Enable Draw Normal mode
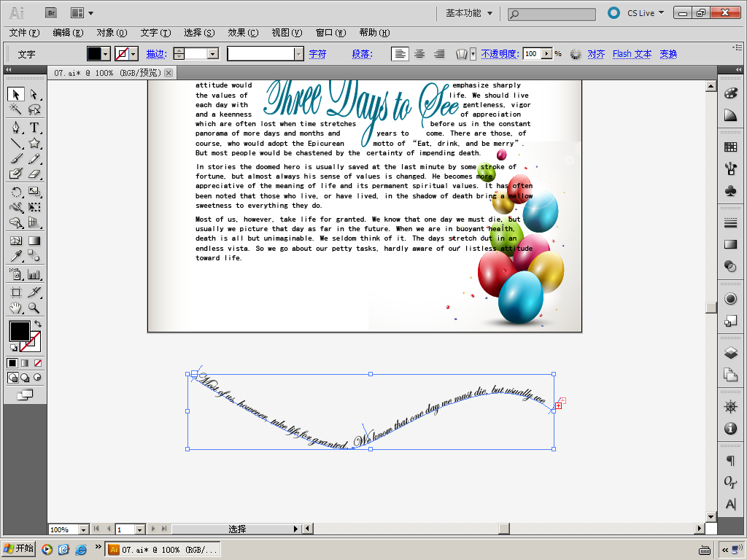This screenshot has width=747, height=560. click(13, 378)
